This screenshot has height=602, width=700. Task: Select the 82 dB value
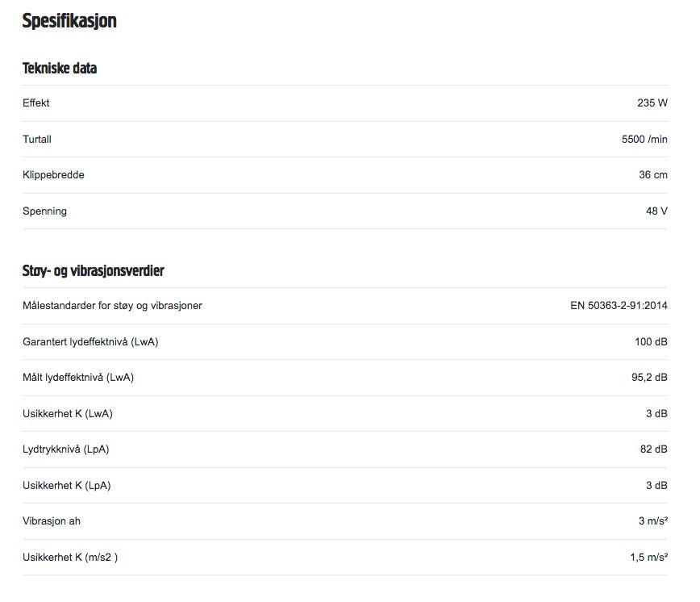tap(653, 449)
